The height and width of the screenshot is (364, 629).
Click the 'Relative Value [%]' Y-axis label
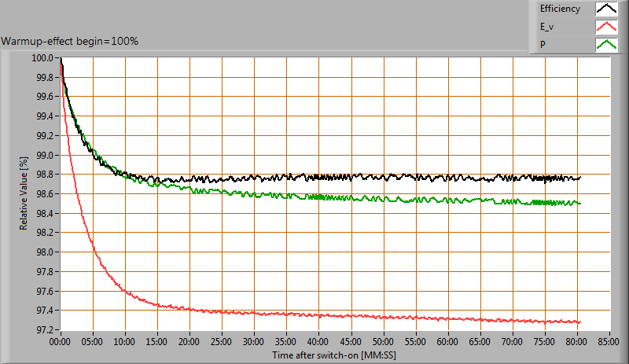(25, 193)
